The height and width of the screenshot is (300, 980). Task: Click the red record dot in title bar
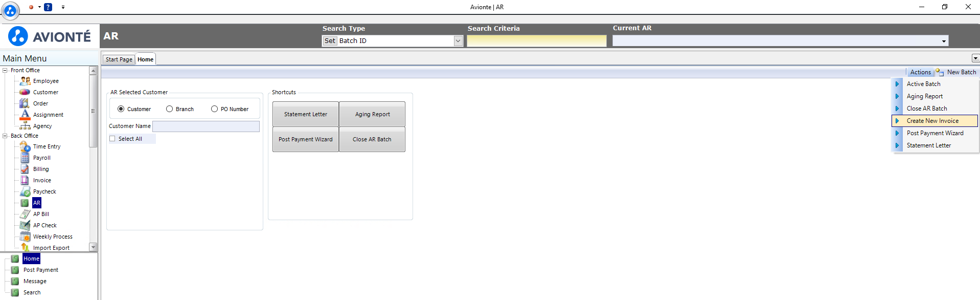(x=31, y=7)
